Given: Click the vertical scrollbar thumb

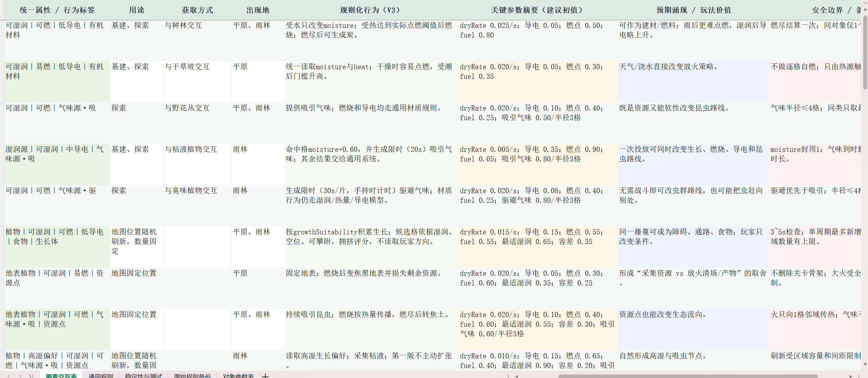Looking at the screenshot, I should click(865, 52).
